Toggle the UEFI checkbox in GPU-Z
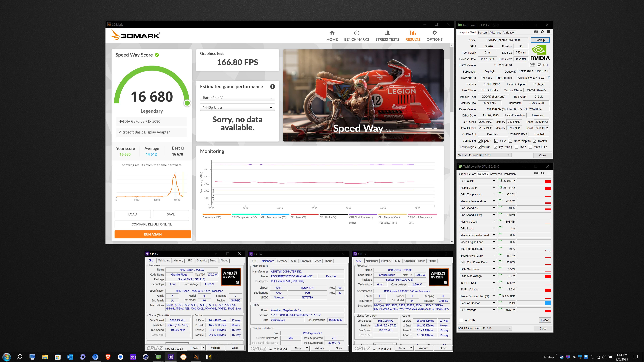The width and height of the screenshot is (644, 362). click(539, 65)
